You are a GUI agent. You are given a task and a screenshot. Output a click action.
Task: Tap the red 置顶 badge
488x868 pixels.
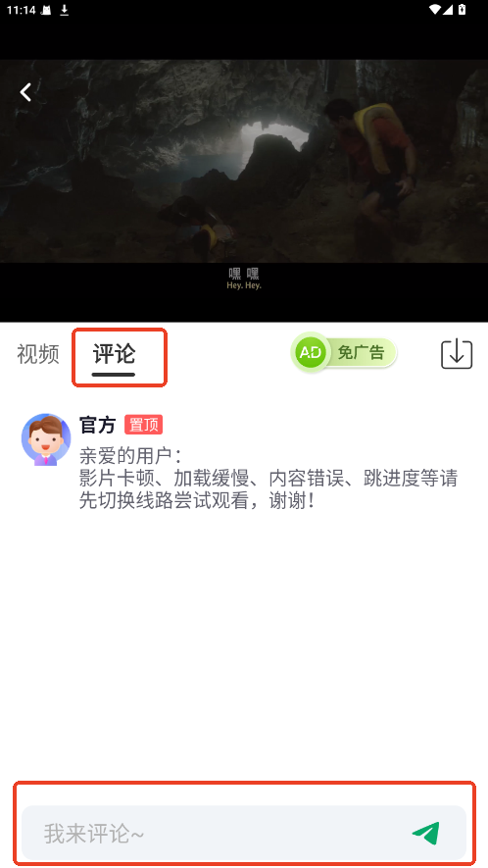coord(143,425)
